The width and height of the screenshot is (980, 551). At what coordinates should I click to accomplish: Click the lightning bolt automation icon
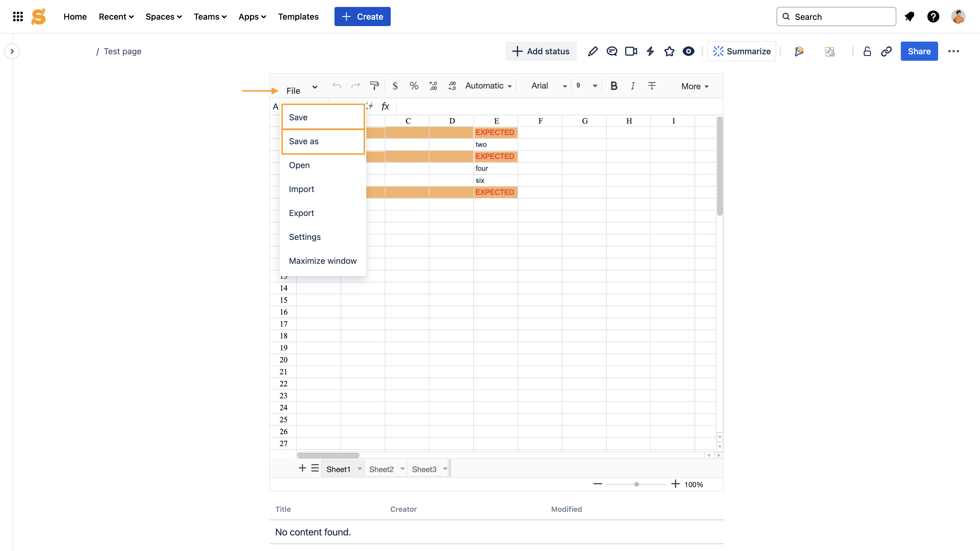(x=650, y=51)
